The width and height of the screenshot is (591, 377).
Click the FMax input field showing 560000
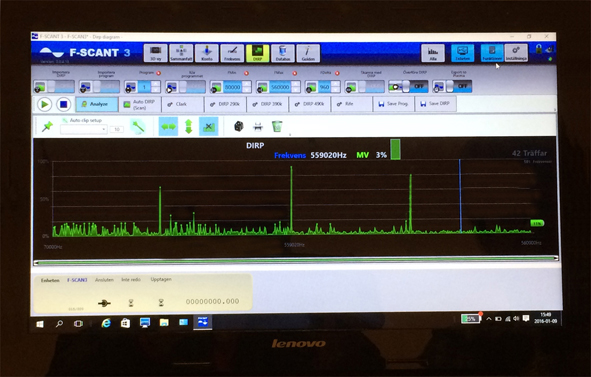tap(280, 87)
